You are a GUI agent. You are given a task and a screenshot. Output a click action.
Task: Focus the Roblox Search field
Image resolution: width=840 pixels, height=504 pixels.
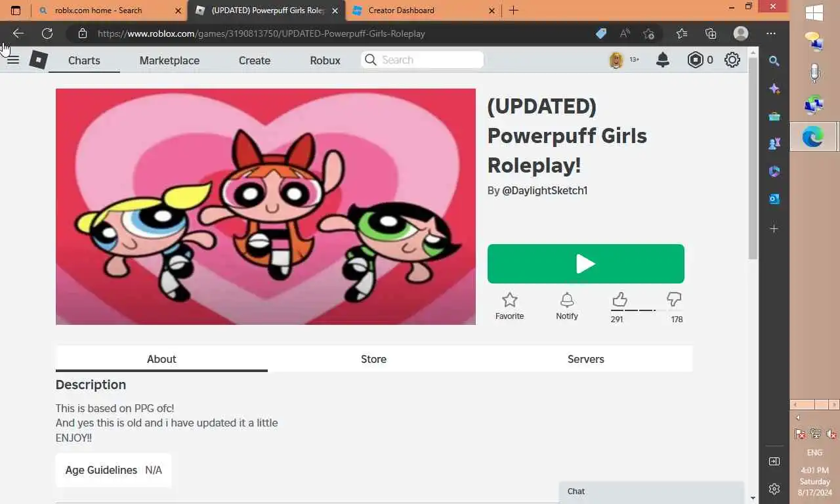pos(422,60)
